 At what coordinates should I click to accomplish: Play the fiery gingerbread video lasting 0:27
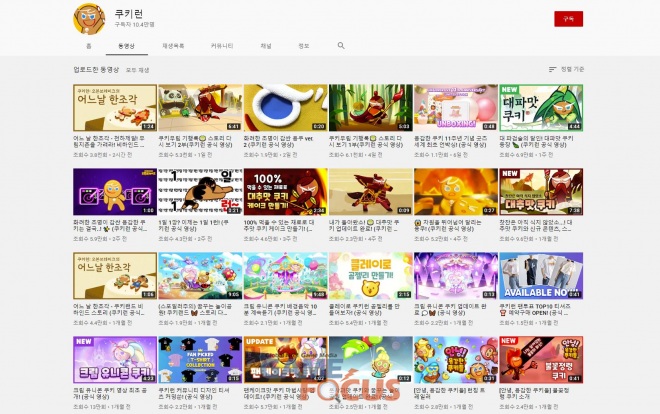[x=456, y=192]
